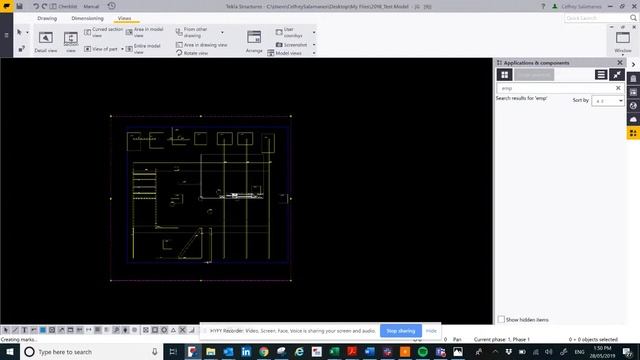Expand the From other drawing dropdown arrow
The height and width of the screenshot is (360, 640).
click(222, 32)
